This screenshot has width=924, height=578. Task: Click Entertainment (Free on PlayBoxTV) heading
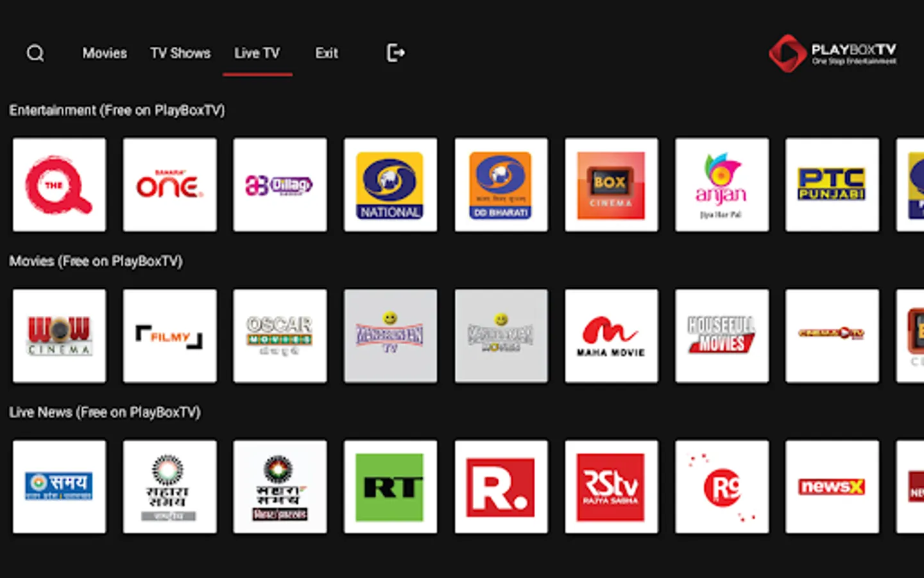117,110
